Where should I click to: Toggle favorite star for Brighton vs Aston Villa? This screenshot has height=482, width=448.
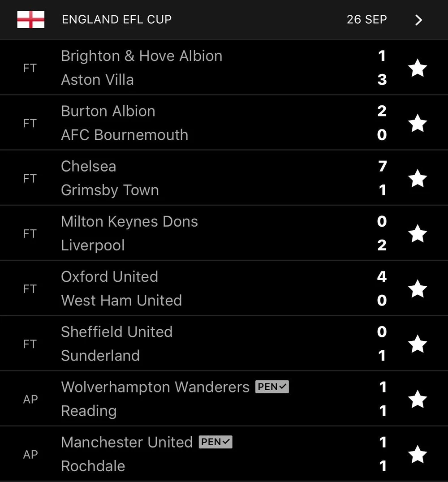pyautogui.click(x=418, y=68)
